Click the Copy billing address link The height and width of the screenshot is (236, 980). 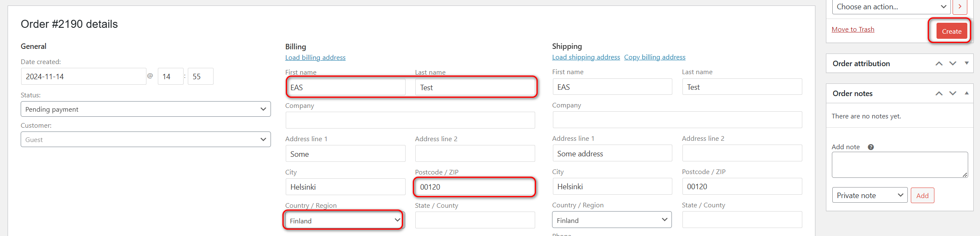[655, 57]
